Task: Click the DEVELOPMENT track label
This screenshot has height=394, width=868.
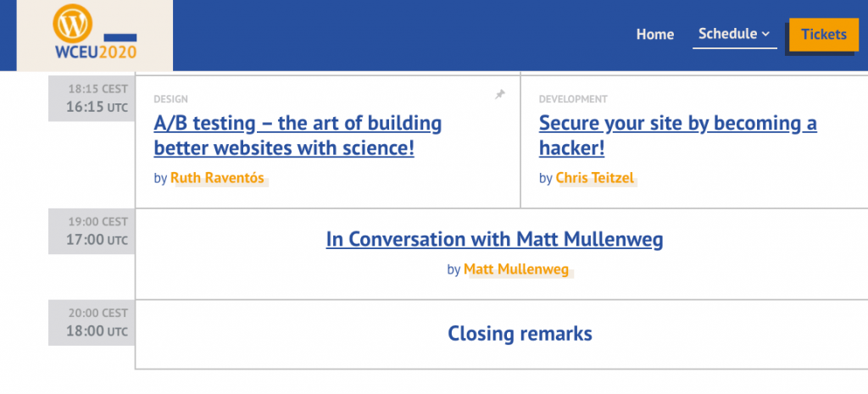Action: pos(573,99)
